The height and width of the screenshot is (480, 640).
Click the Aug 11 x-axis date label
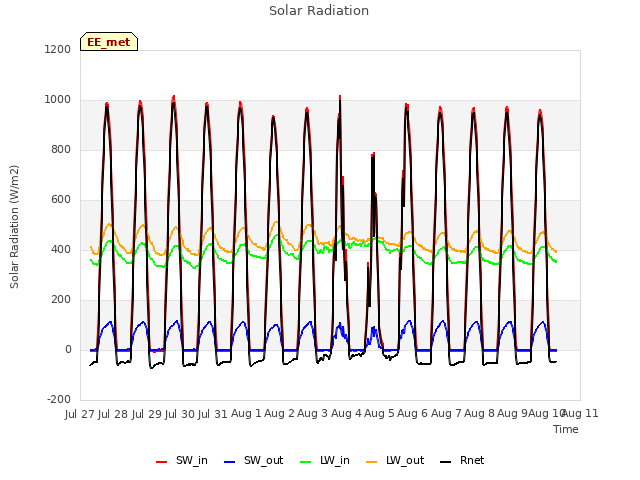coord(580,414)
